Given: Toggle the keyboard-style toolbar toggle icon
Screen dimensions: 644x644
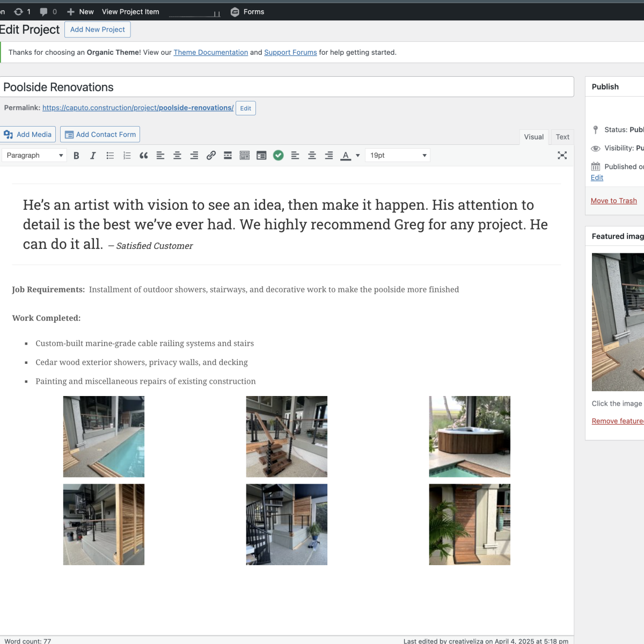Looking at the screenshot, I should tap(245, 156).
